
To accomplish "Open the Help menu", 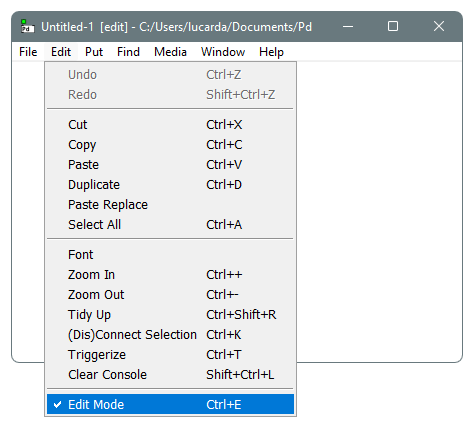I will pyautogui.click(x=271, y=52).
